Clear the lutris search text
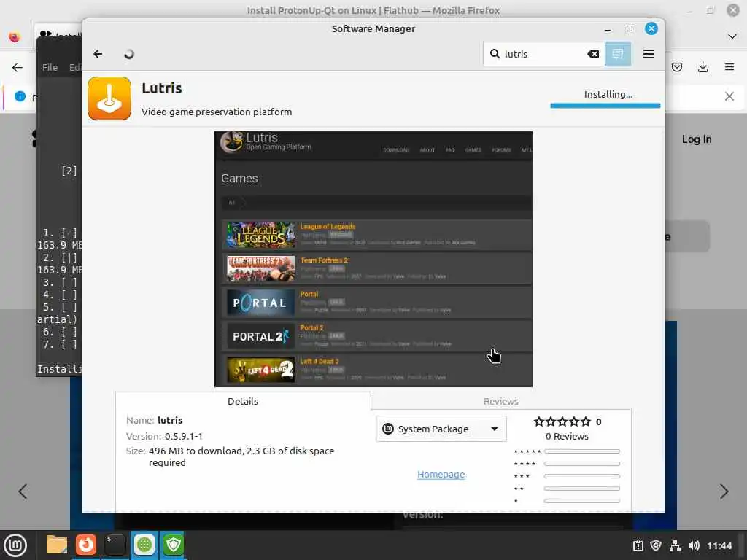The image size is (747, 560). click(x=593, y=54)
